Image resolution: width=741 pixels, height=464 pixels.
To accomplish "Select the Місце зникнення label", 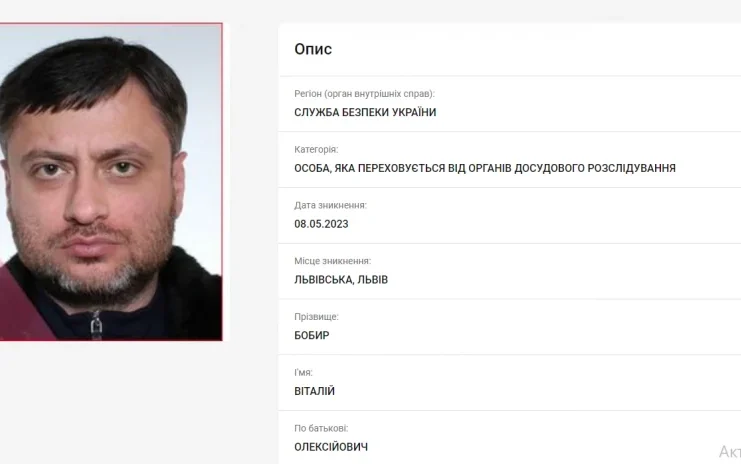I will tap(333, 261).
